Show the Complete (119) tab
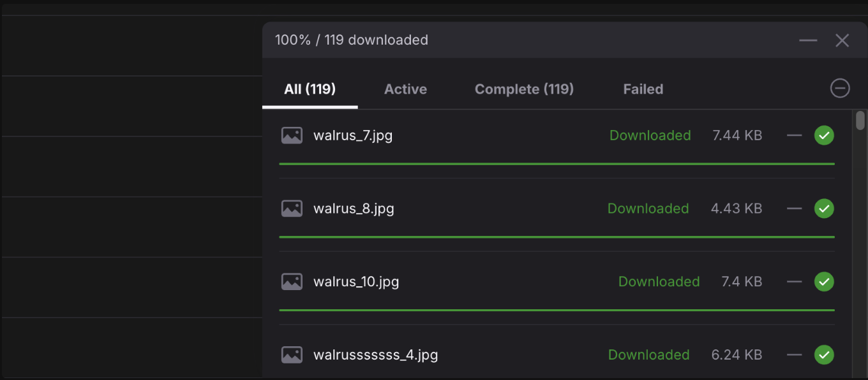Viewport: 868px width, 380px height. (524, 89)
